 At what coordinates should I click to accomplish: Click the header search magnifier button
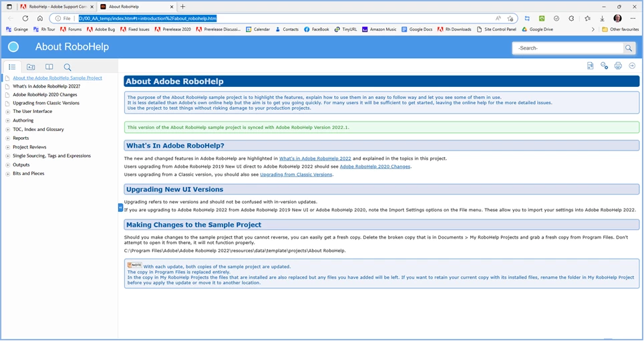pos(629,48)
